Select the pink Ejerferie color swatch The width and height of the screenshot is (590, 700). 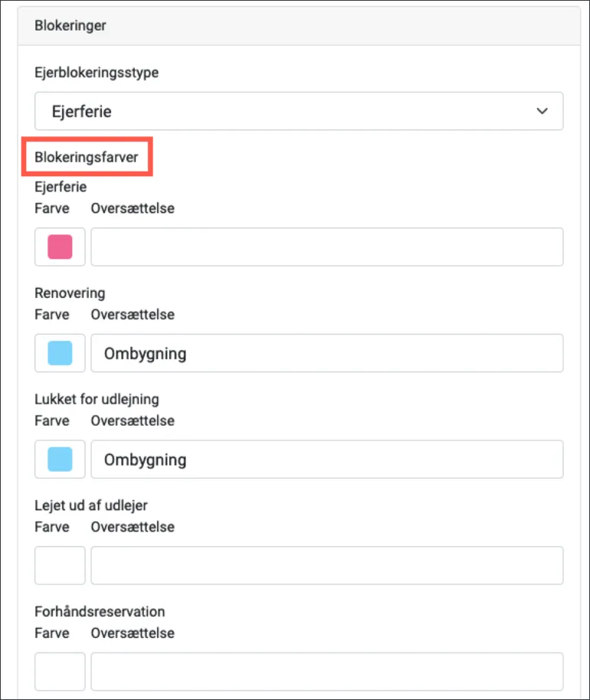59,247
